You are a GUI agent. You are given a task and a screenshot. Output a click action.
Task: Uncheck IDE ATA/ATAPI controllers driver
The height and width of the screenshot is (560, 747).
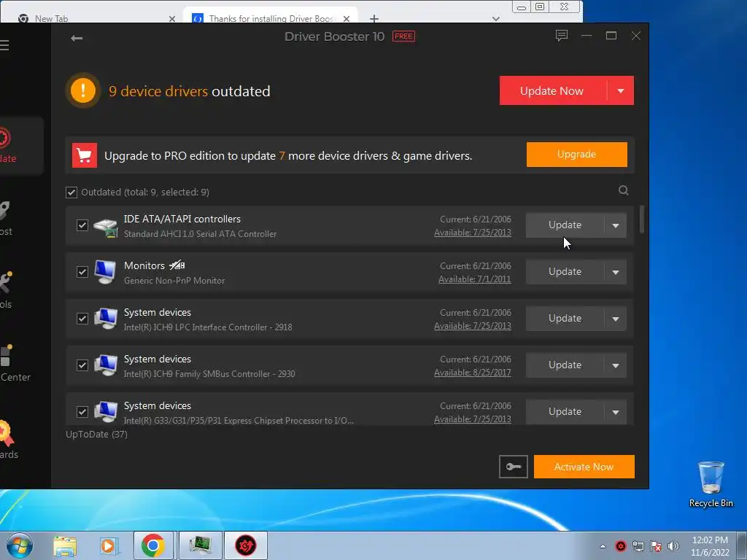point(82,225)
